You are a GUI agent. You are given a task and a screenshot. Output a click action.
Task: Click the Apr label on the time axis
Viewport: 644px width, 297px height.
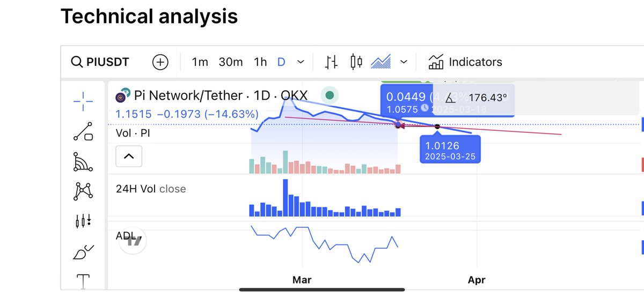point(477,280)
